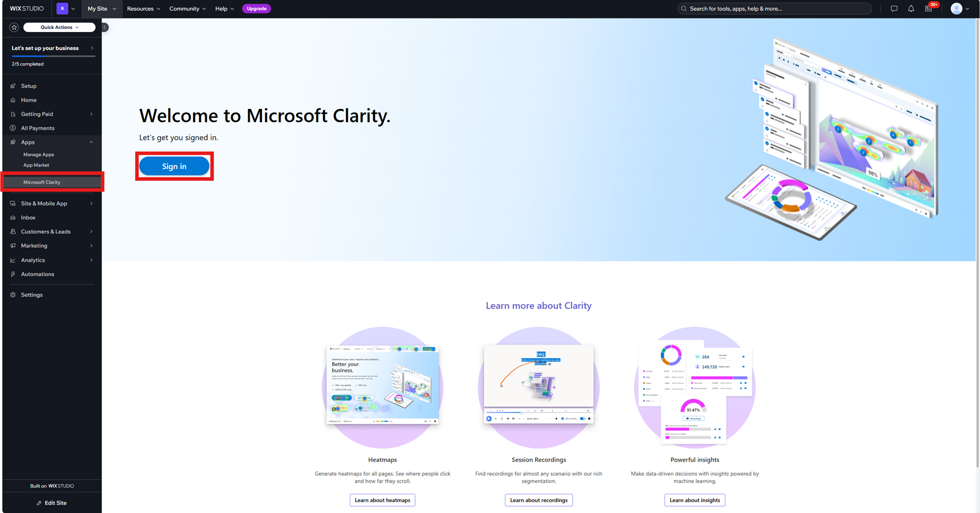Click the Learn more about Clarity heading
Screen dimensions: 980x513
539,306
